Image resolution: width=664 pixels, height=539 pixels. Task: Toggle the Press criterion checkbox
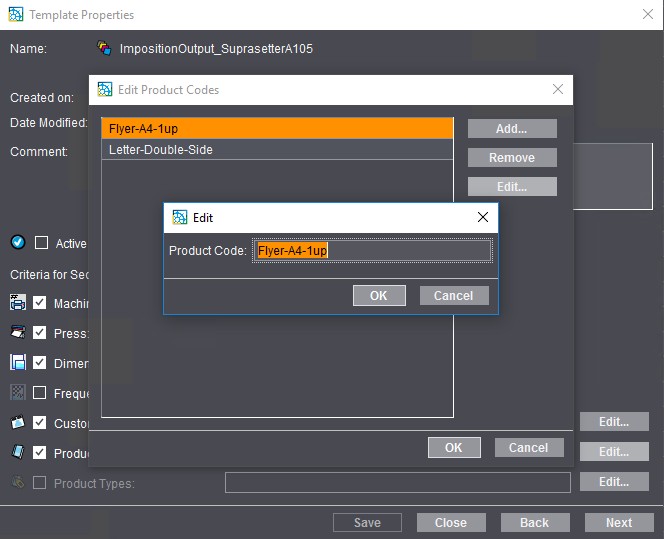tap(40, 333)
